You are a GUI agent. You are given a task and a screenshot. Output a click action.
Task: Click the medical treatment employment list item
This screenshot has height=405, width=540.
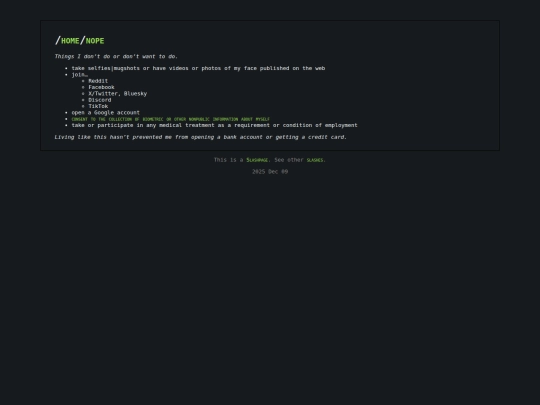click(215, 125)
